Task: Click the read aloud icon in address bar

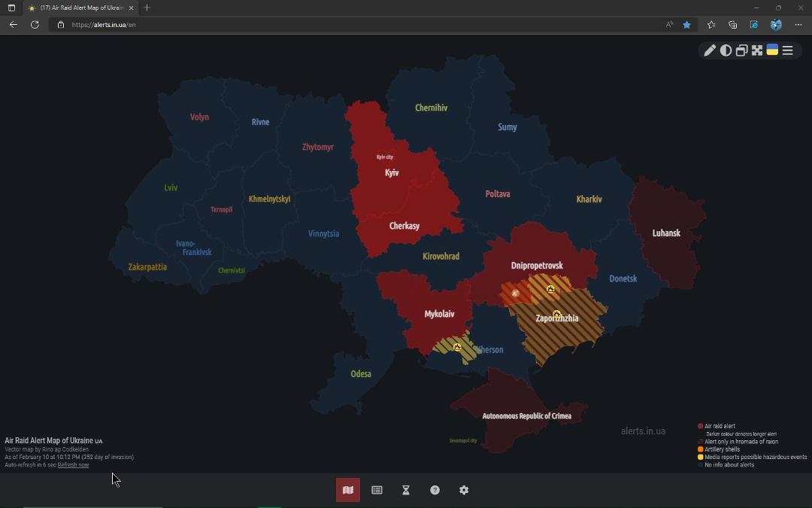Action: pyautogui.click(x=670, y=24)
